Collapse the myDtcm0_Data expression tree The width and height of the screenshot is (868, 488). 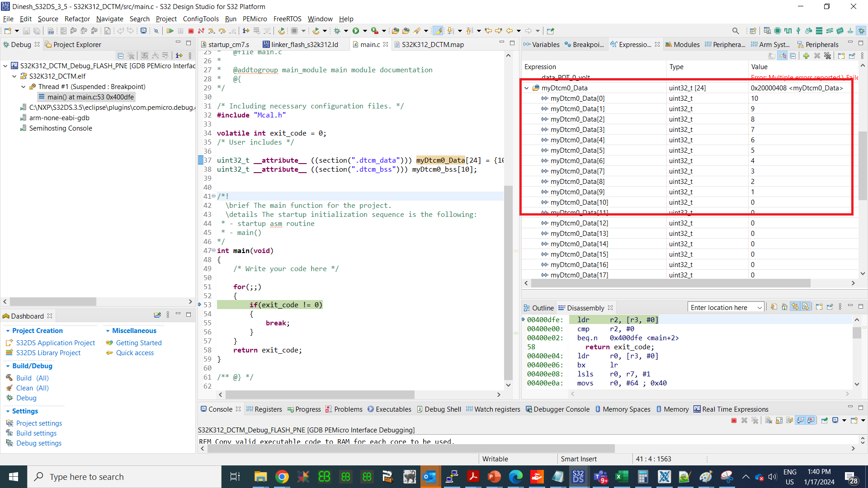click(527, 88)
